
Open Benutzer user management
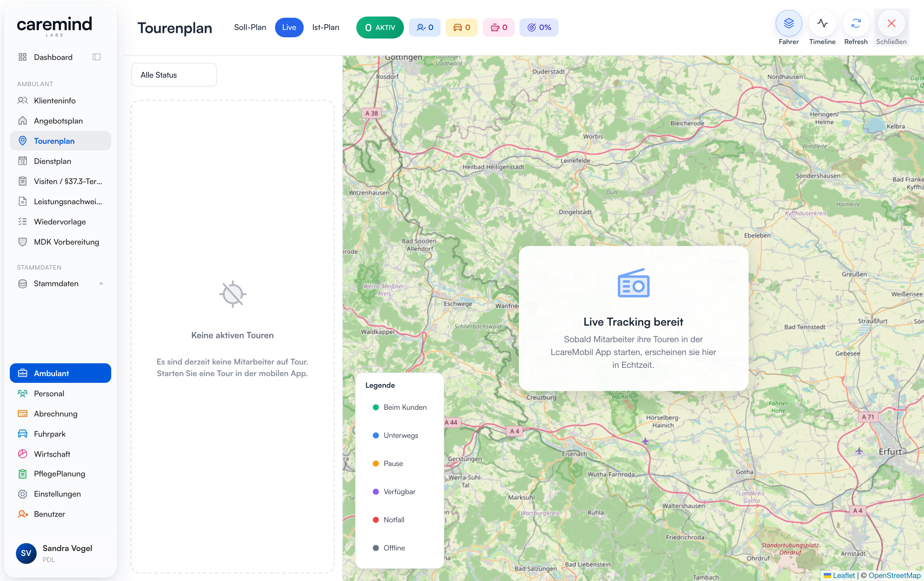coord(60,514)
